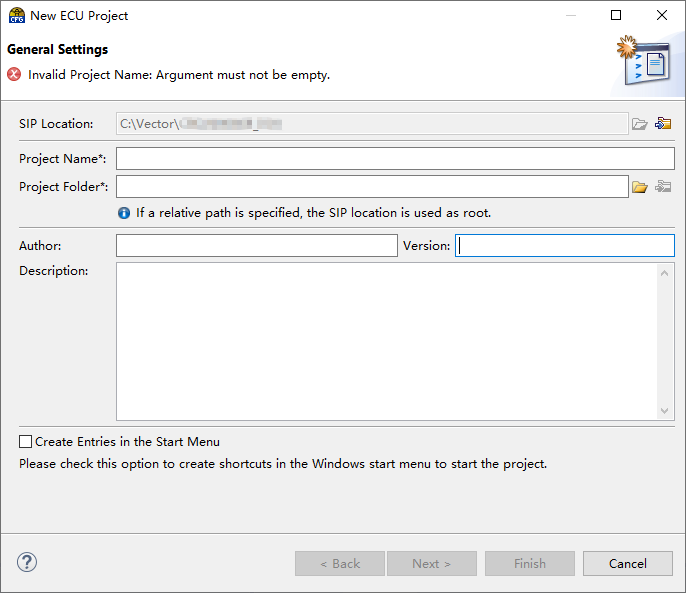The image size is (686, 593).
Task: Click the grayed-out folder-arrow icon beside Project Folder
Action: click(663, 187)
